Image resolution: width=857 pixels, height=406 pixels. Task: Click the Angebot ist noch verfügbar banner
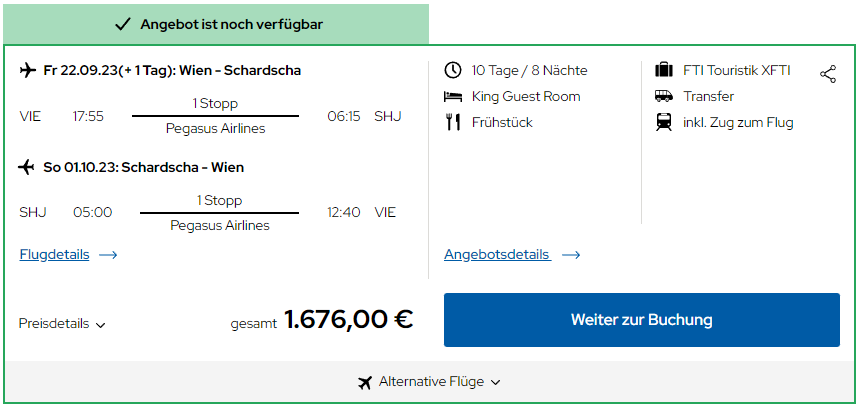click(x=216, y=25)
